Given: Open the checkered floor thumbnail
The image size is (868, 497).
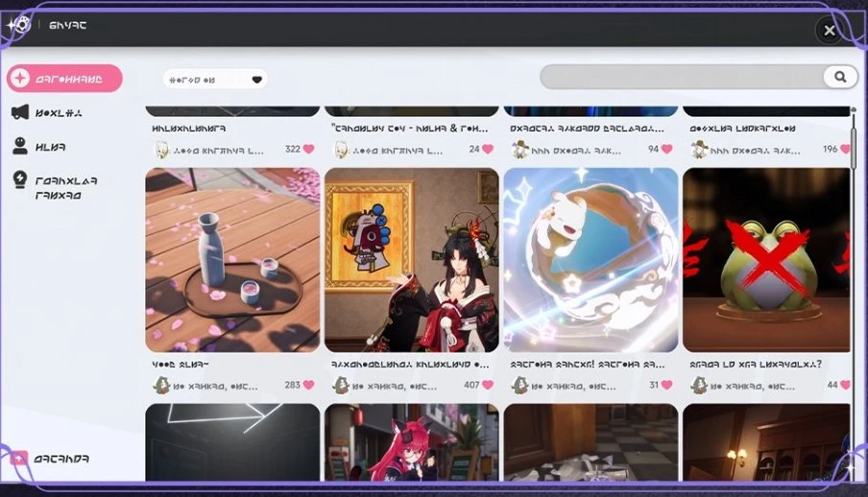Looking at the screenshot, I should click(x=591, y=442).
